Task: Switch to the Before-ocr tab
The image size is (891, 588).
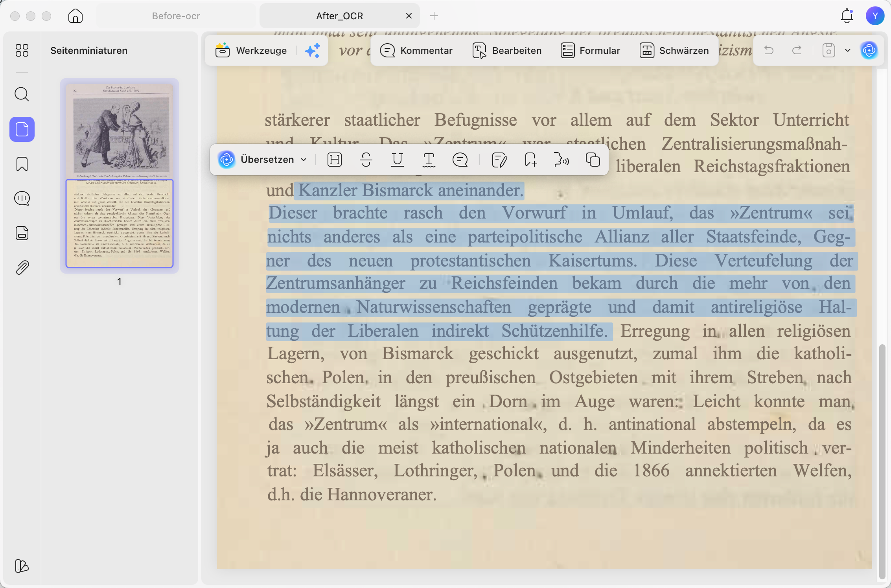Action: pos(176,16)
